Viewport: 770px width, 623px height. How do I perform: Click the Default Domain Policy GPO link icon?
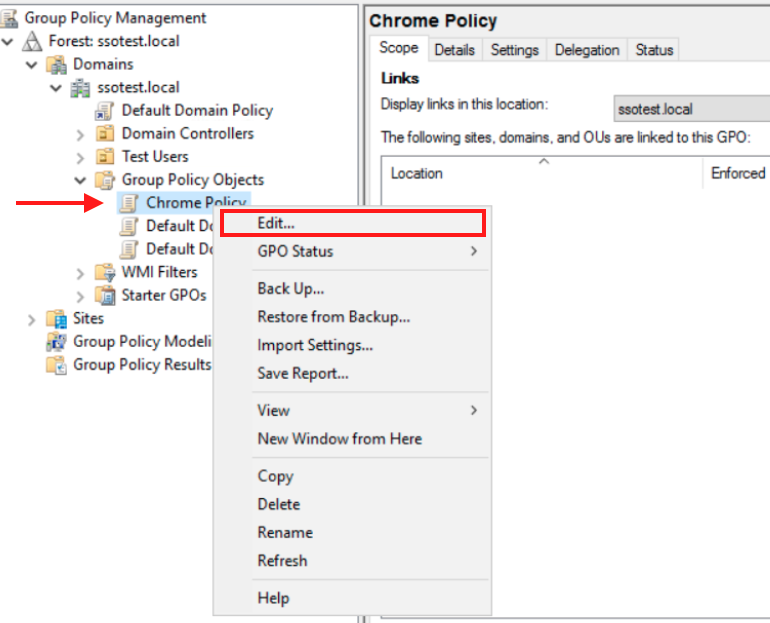pyautogui.click(x=104, y=111)
